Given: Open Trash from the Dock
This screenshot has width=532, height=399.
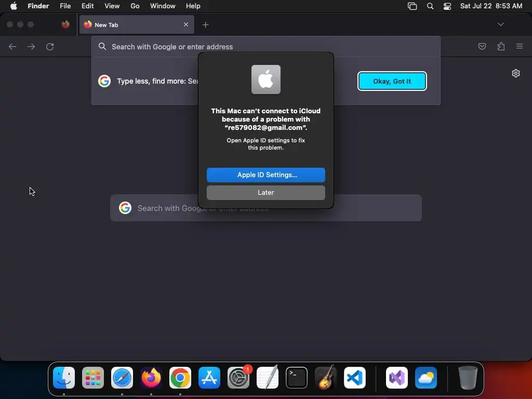Looking at the screenshot, I should click(x=468, y=378).
